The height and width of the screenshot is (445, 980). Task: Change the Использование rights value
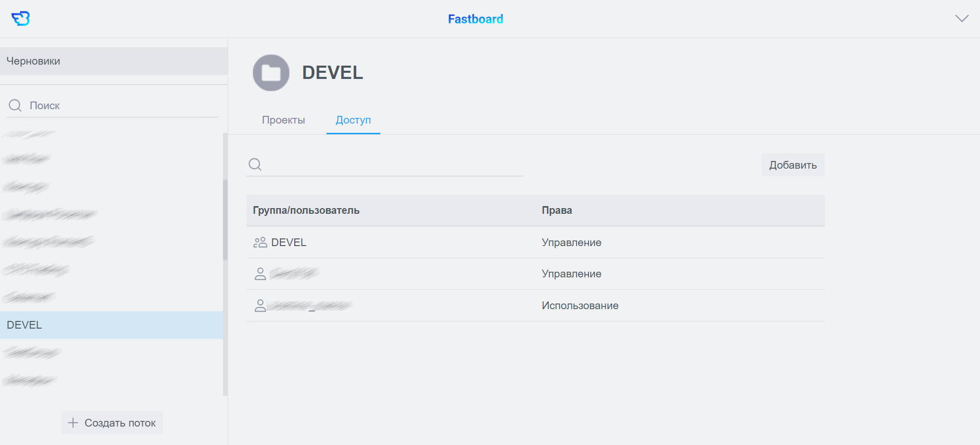point(580,306)
